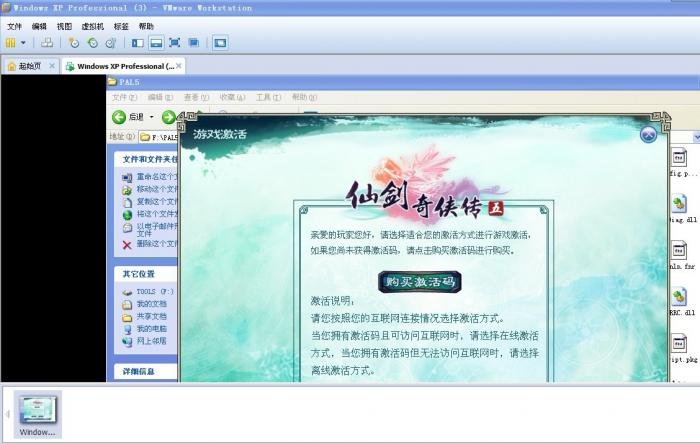
Task: Open the VMware 文件 menu
Action: (x=14, y=26)
